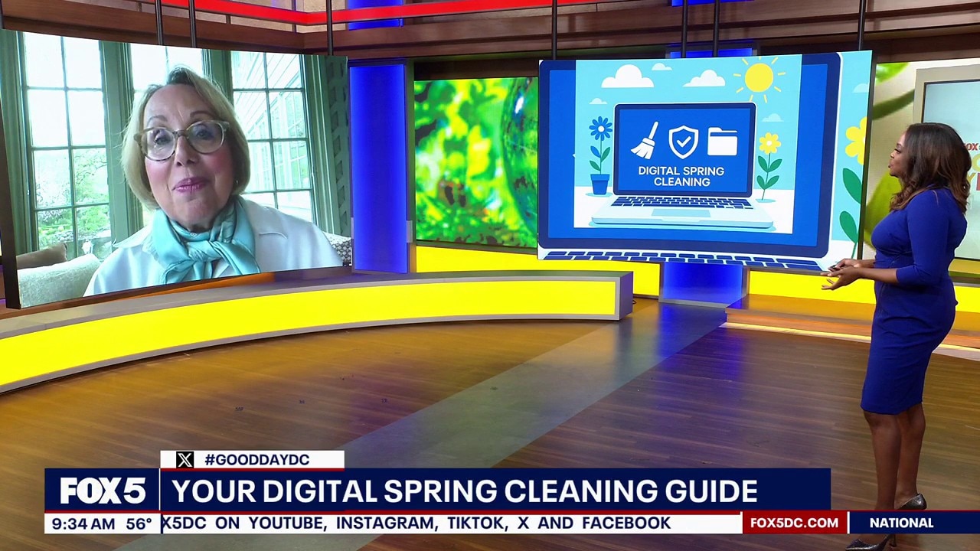Image resolution: width=980 pixels, height=551 pixels.
Task: Click the 56° temperature reading
Action: 139,524
